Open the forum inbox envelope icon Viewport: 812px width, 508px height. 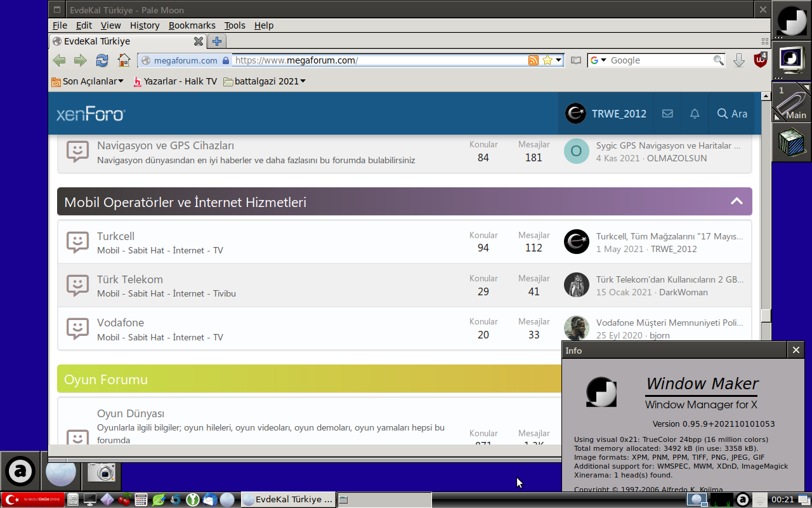click(x=667, y=114)
